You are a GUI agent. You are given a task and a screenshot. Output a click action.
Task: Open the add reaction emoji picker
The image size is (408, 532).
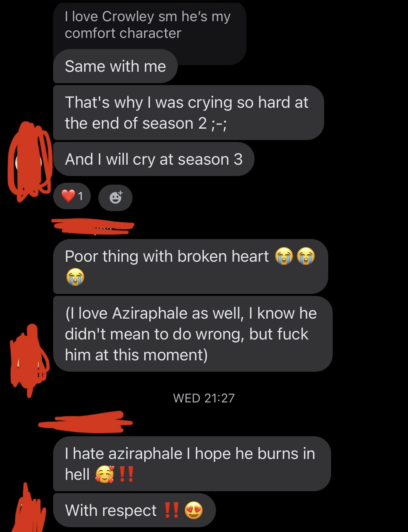pos(115,198)
